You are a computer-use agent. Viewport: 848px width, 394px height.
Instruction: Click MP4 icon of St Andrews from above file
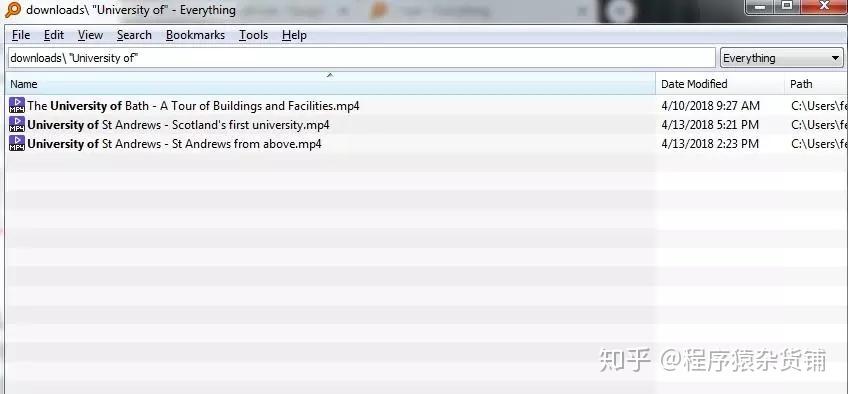(x=17, y=143)
